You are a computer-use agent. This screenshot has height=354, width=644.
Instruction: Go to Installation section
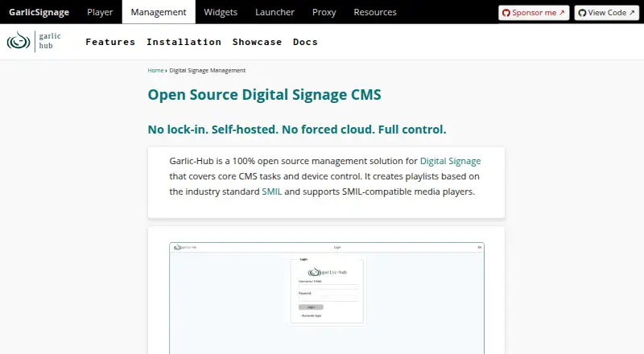tap(184, 42)
